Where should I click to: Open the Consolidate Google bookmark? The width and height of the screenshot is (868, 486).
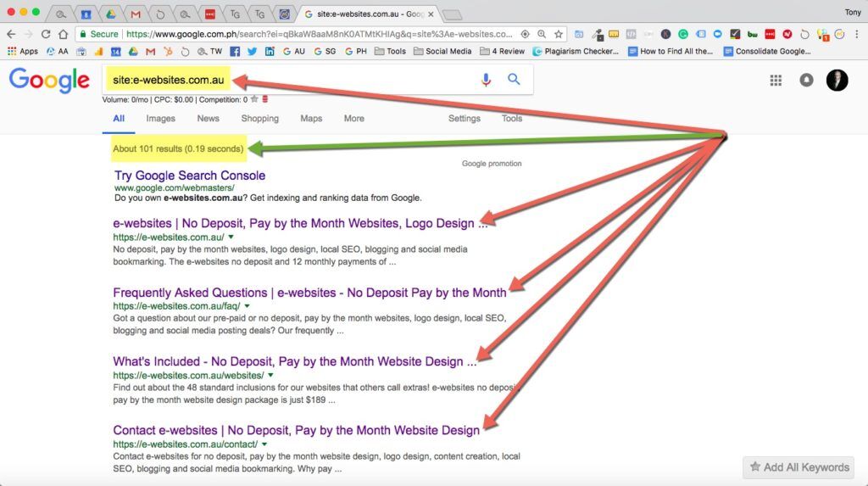pos(767,52)
